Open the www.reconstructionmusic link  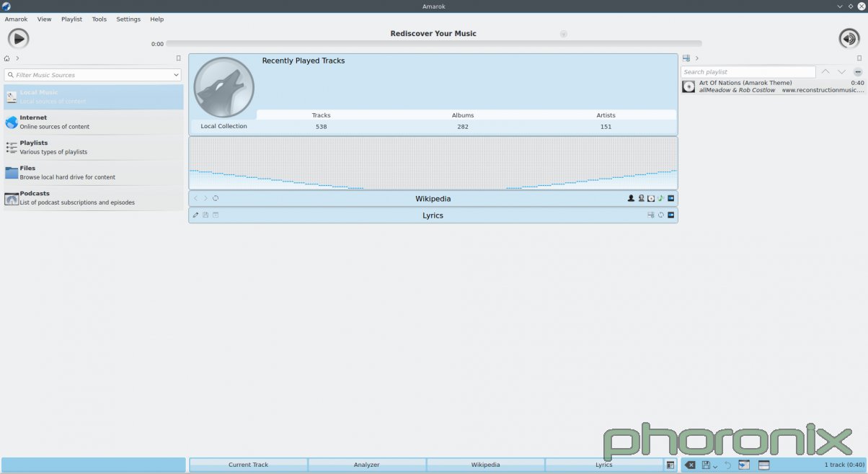pyautogui.click(x=822, y=90)
